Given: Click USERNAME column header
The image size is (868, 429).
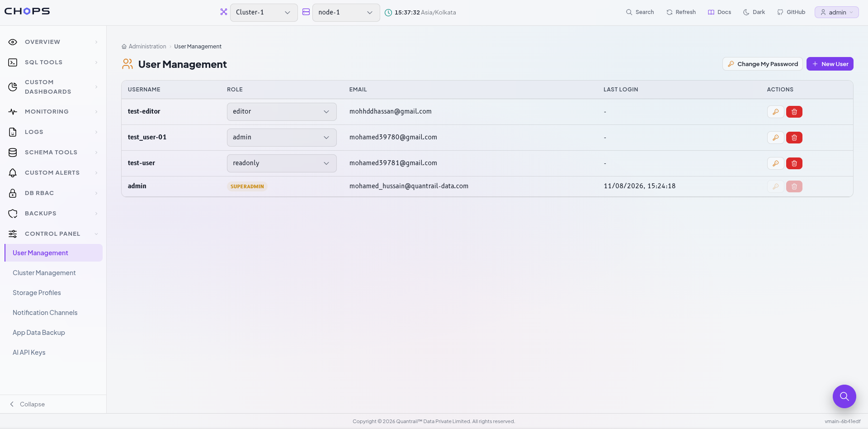Looking at the screenshot, I should 144,90.
